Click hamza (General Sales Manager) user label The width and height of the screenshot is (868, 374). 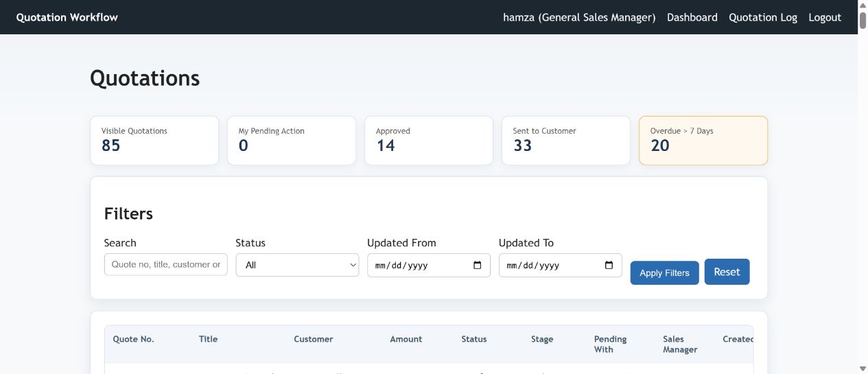tap(579, 17)
